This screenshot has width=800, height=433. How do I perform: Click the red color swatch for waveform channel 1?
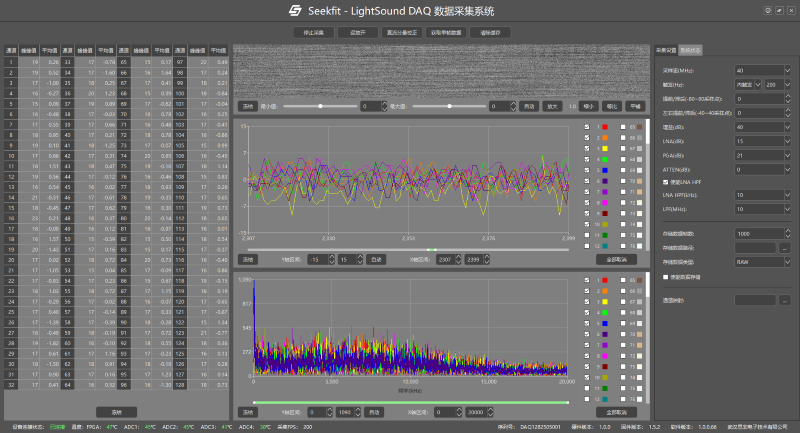[605, 127]
